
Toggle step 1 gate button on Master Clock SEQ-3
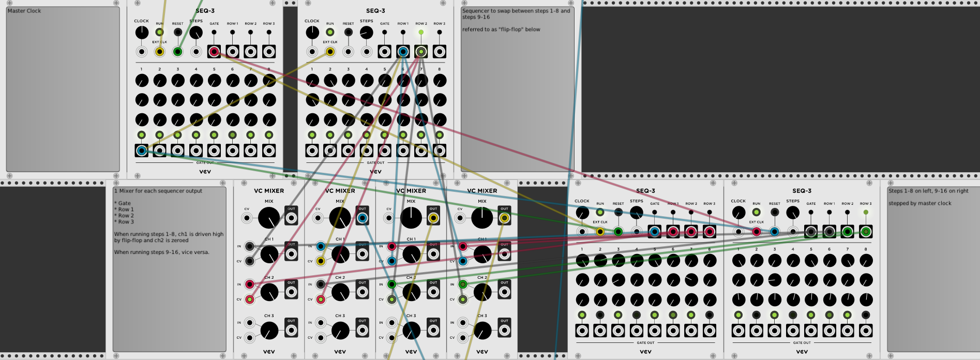pyautogui.click(x=142, y=135)
